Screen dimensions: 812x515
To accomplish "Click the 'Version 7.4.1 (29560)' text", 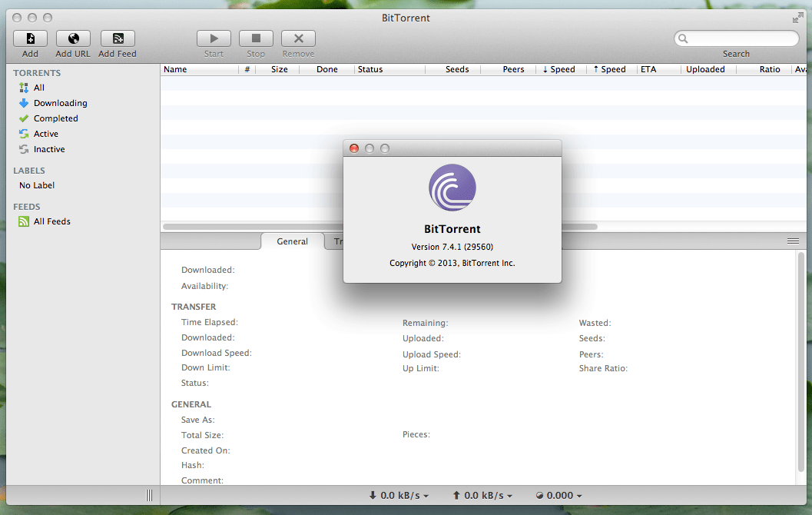I will tap(452, 247).
